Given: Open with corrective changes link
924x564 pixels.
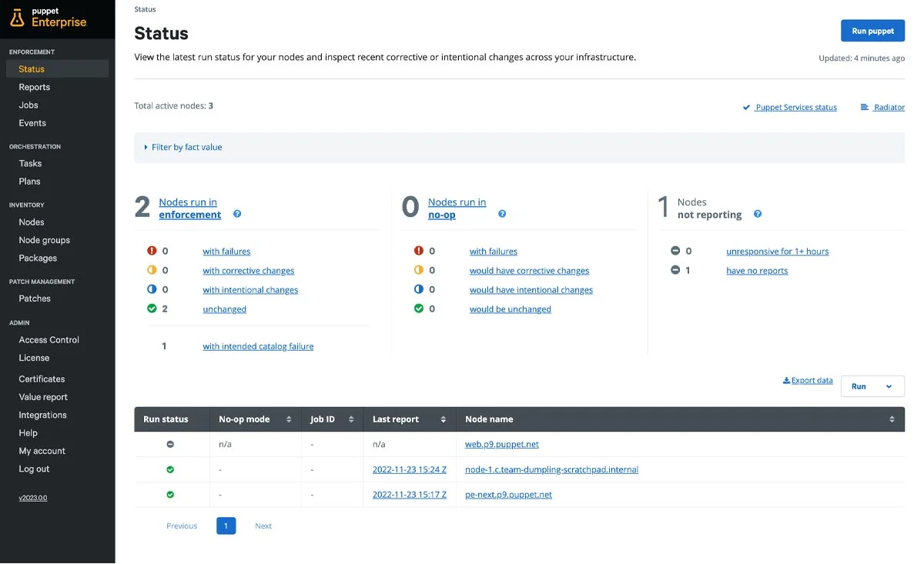Looking at the screenshot, I should (x=248, y=270).
